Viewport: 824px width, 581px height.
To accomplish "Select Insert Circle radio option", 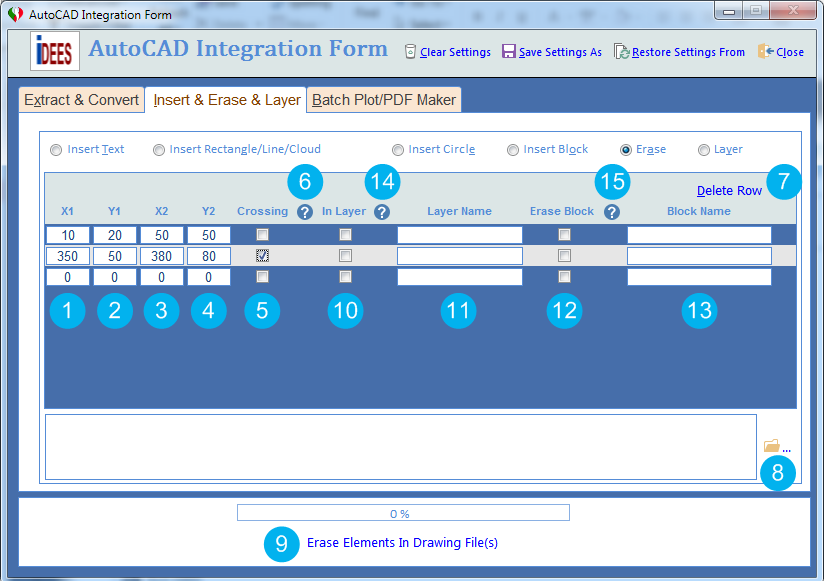I will [x=398, y=150].
